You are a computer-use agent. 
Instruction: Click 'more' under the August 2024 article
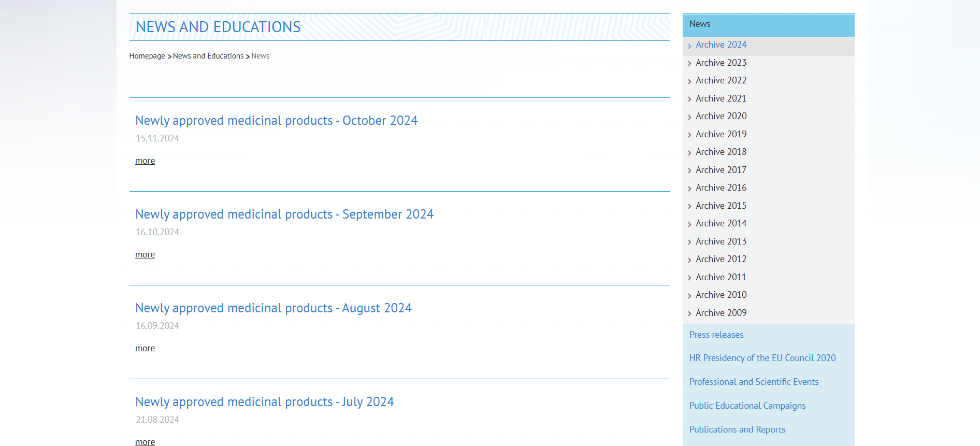pyautogui.click(x=145, y=349)
